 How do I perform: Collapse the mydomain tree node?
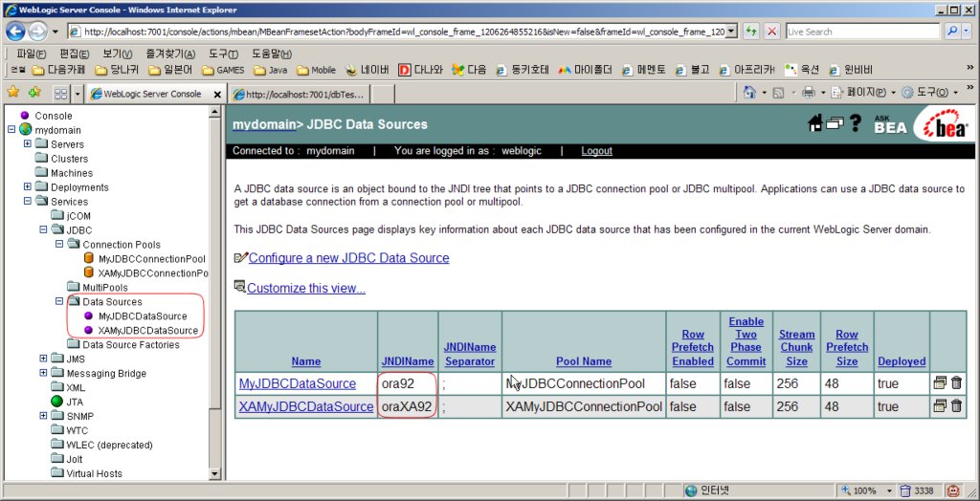[x=11, y=130]
